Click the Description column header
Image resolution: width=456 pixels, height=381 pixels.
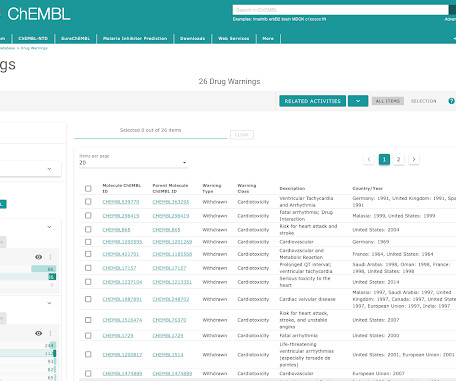(292, 188)
